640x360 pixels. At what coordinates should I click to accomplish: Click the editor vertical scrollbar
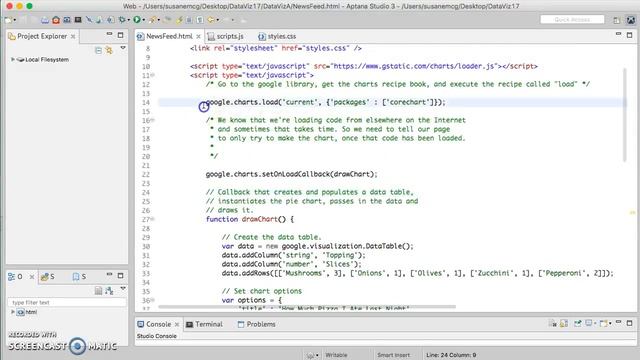624,115
